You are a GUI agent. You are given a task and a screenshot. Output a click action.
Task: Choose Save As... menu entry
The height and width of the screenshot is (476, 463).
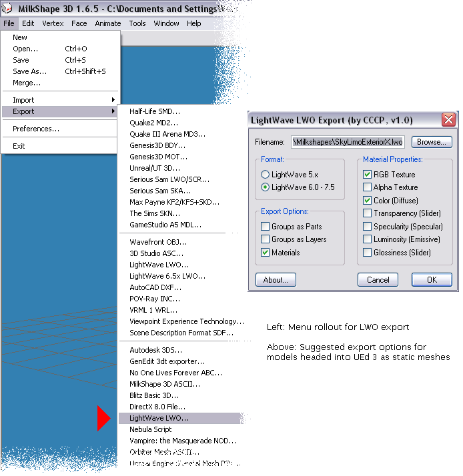[59, 71]
